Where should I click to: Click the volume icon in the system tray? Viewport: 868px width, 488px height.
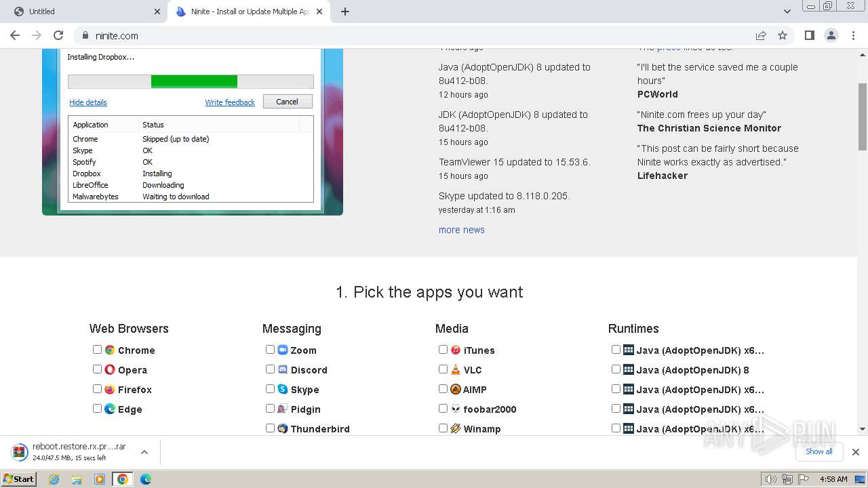tap(771, 479)
